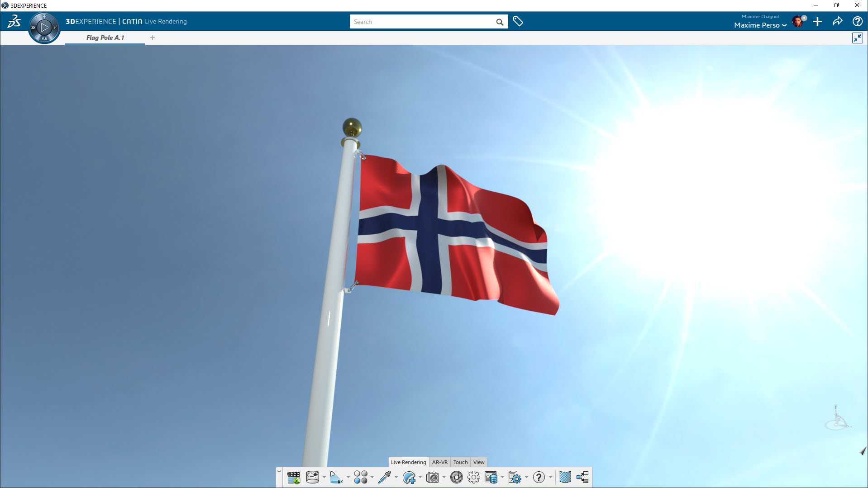Click the Share arrow icon

837,21
